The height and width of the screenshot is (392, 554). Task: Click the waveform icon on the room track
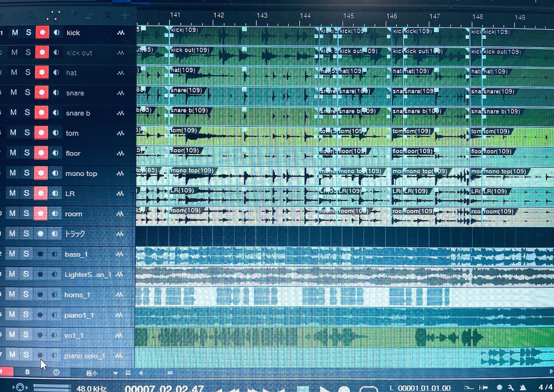120,214
